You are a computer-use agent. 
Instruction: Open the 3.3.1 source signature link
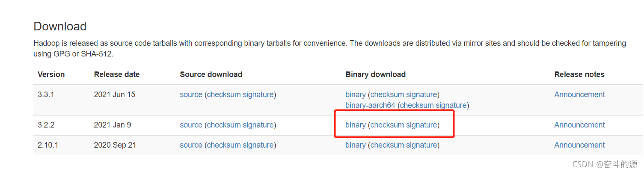pos(258,95)
